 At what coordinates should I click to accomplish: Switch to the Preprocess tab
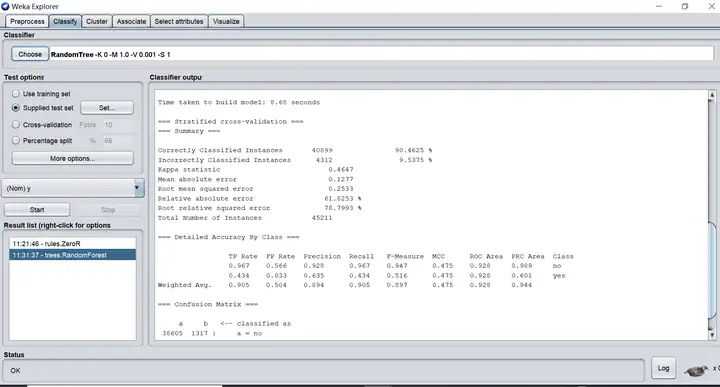pyautogui.click(x=27, y=22)
